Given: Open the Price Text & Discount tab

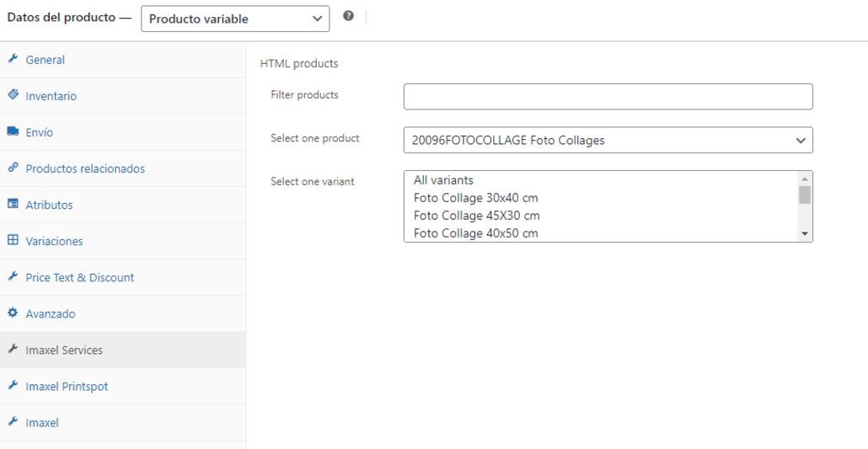Looking at the screenshot, I should click(x=79, y=277).
